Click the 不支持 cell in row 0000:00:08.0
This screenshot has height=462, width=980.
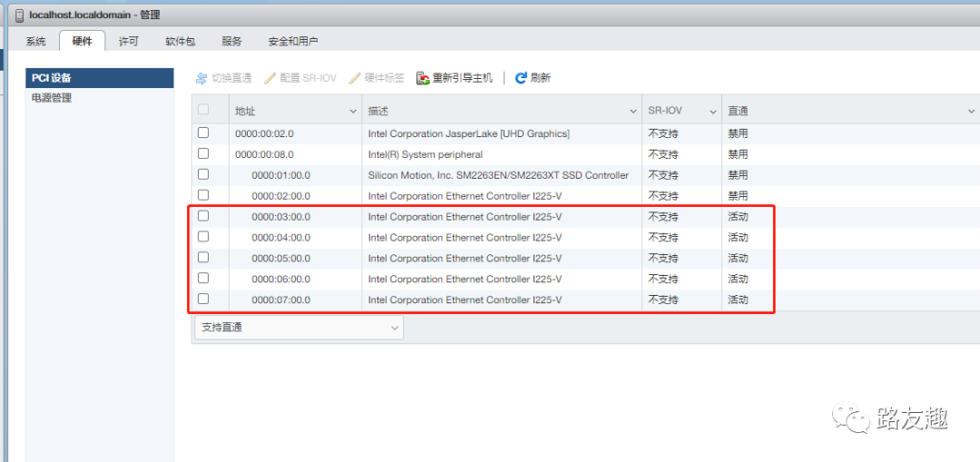pos(663,153)
